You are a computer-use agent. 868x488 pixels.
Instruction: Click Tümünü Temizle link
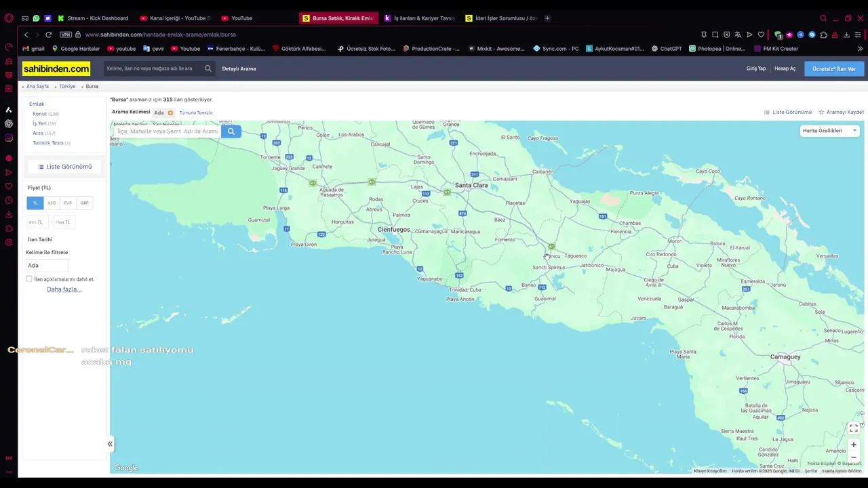(x=196, y=113)
